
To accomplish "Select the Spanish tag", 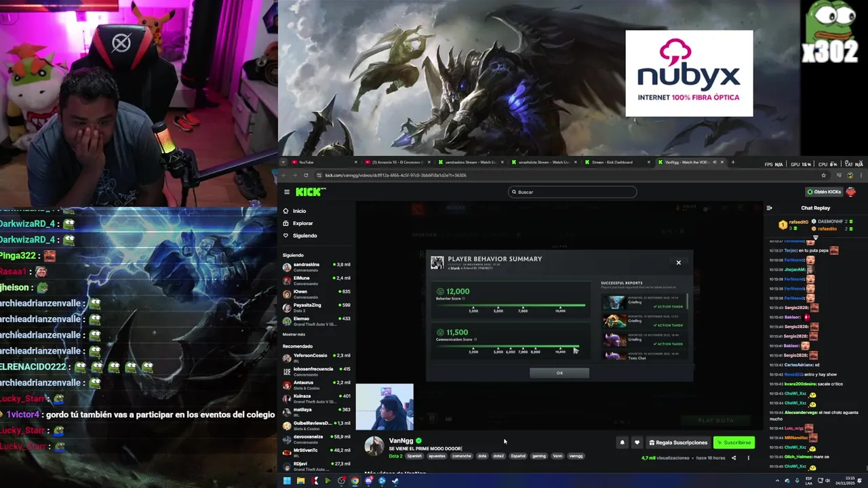I will [x=414, y=456].
